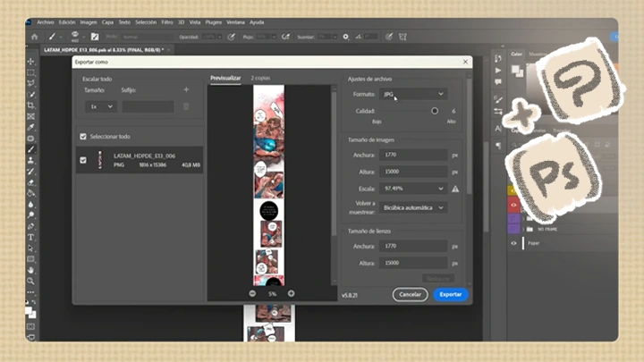The width and height of the screenshot is (644, 362).
Task: Select the Rectangular Marquee tool
Action: (30, 72)
